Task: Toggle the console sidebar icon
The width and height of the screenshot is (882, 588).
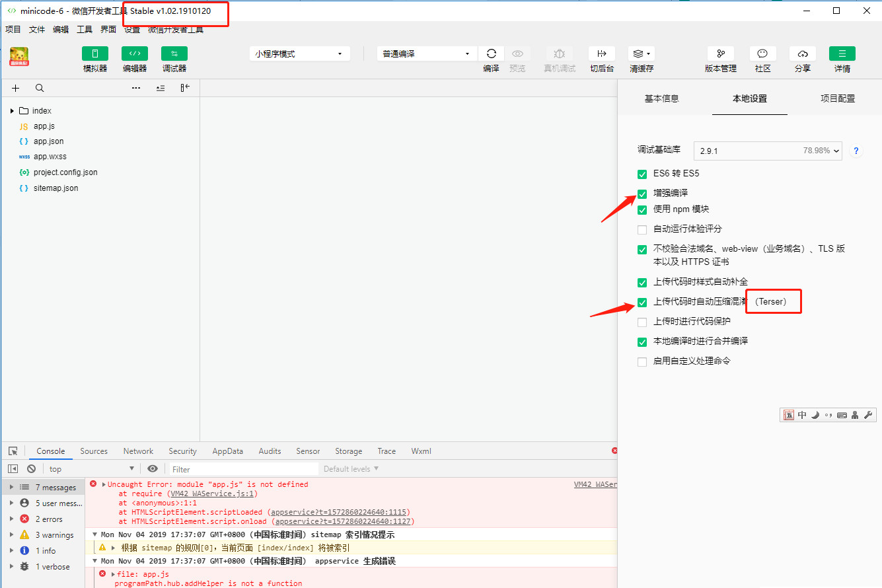Action: [x=13, y=468]
